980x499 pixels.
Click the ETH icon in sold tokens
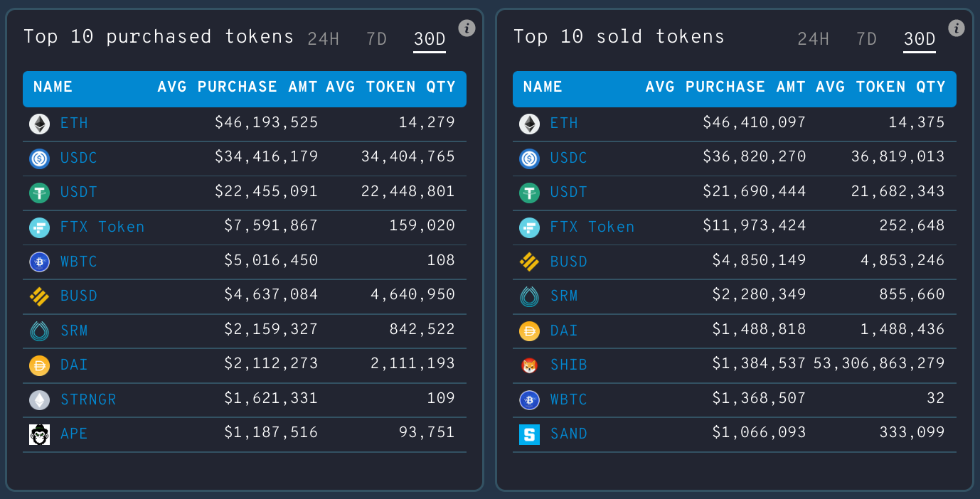pos(530,124)
